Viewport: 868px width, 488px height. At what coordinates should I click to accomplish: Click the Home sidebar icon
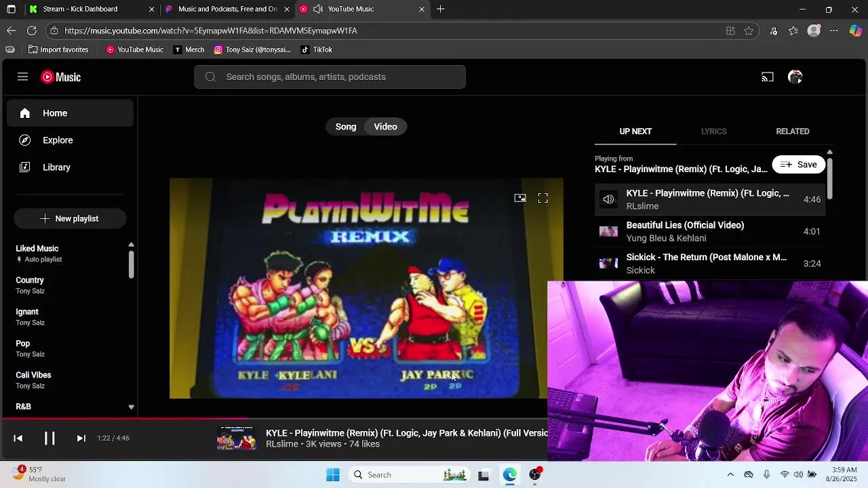(x=25, y=113)
